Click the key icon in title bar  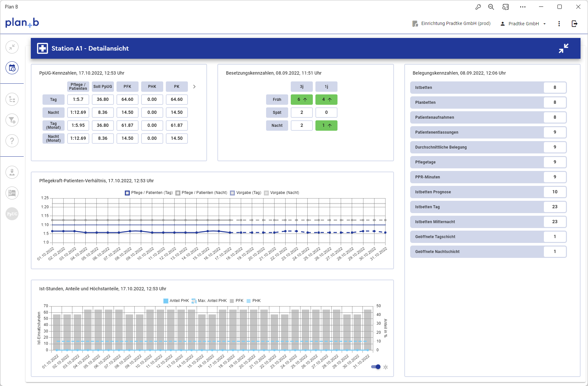coord(478,7)
